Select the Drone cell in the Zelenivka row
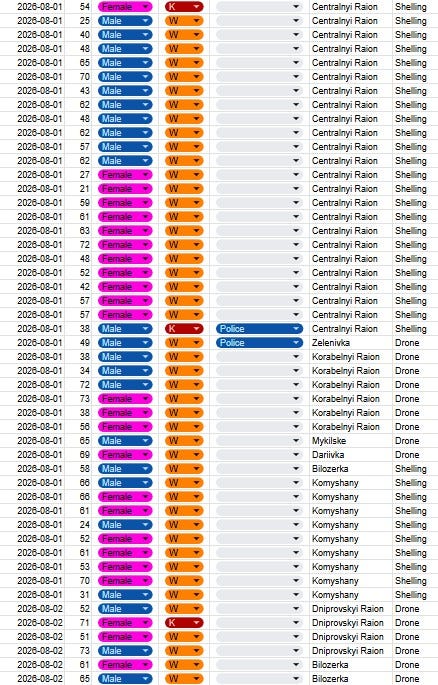Viewport: 438px width, 685px height. click(415, 343)
